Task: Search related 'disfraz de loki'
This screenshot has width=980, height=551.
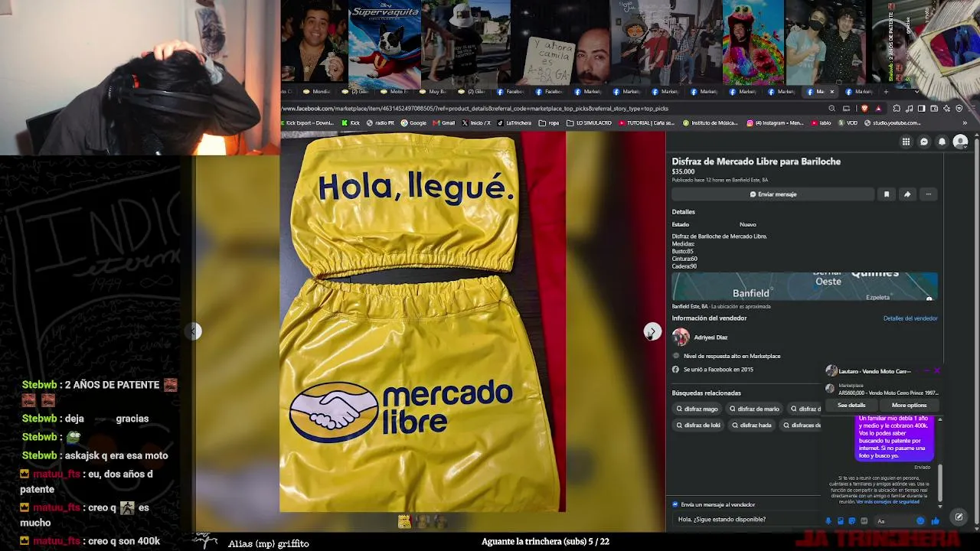Action: click(697, 425)
